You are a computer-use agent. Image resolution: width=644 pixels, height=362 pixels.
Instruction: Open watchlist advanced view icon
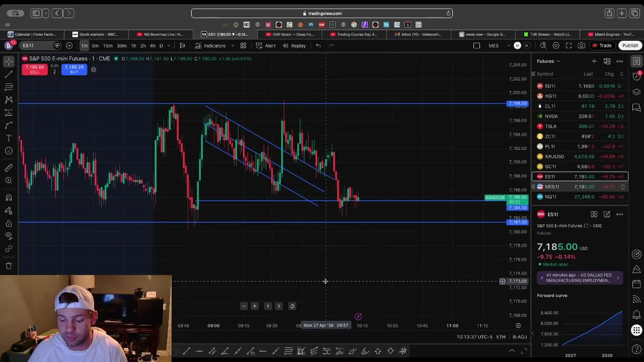(607, 61)
